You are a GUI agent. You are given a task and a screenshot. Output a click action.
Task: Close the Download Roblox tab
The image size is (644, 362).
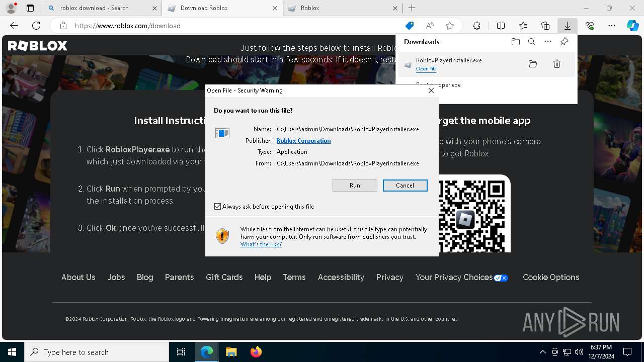(x=275, y=8)
